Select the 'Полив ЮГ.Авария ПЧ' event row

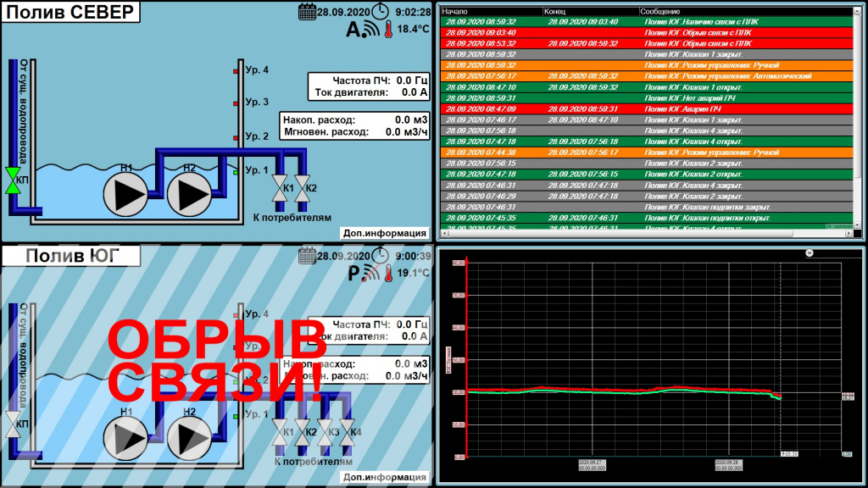(647, 109)
